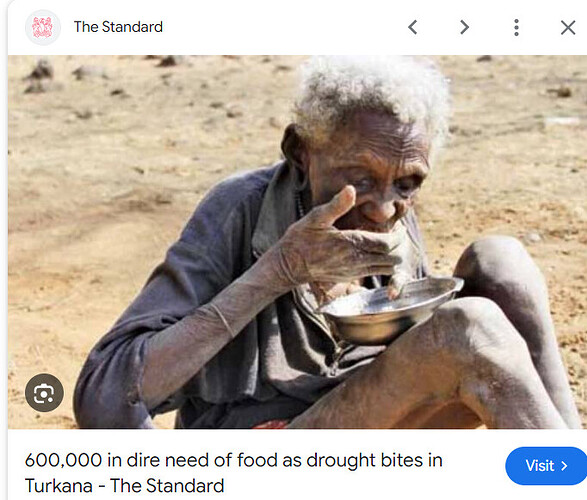Image resolution: width=587 pixels, height=500 pixels.
Task: Click the chevron arrow inside Visit button
Action: coord(564,466)
